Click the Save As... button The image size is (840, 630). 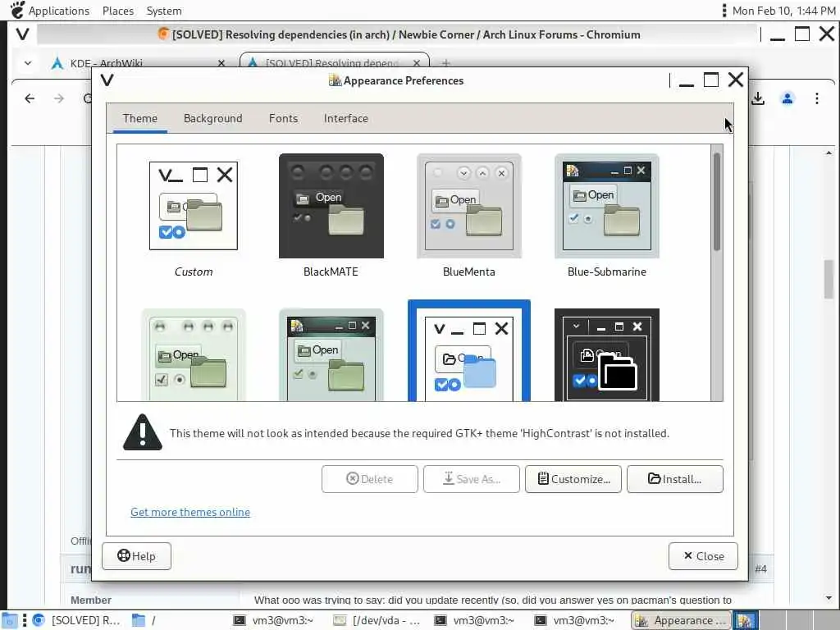tap(472, 479)
